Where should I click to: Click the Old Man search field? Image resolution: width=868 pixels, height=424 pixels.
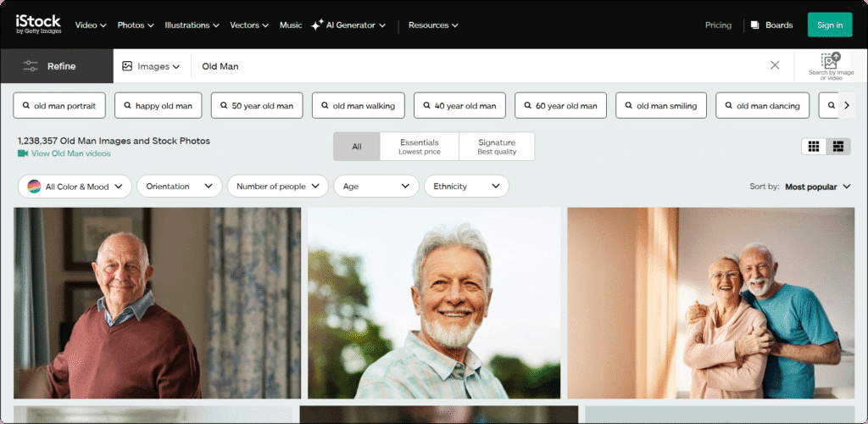click(x=479, y=66)
